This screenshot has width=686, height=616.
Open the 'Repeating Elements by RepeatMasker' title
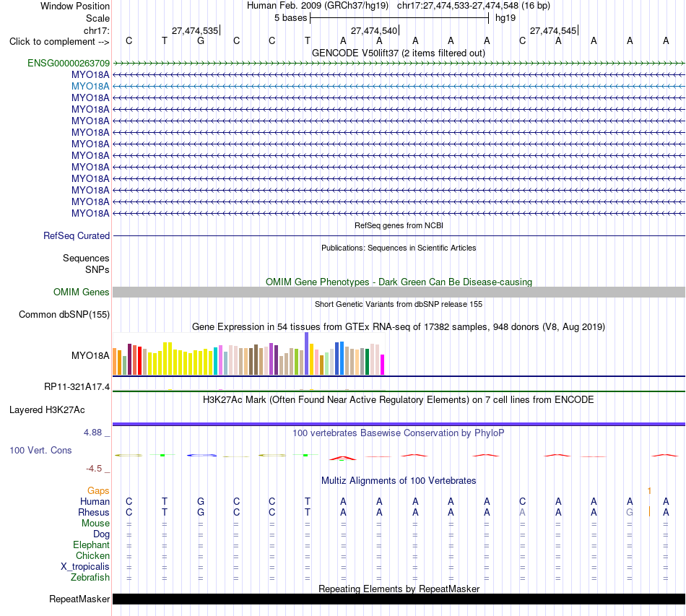coord(399,589)
